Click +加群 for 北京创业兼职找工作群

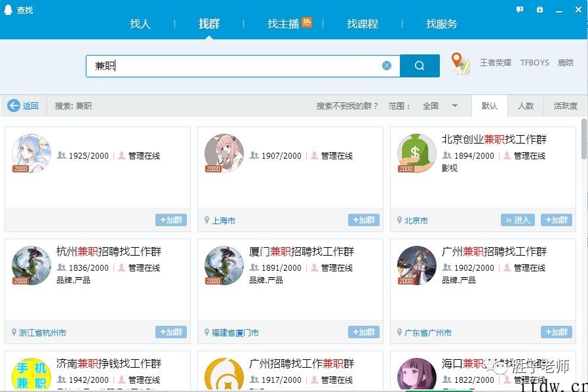point(557,220)
